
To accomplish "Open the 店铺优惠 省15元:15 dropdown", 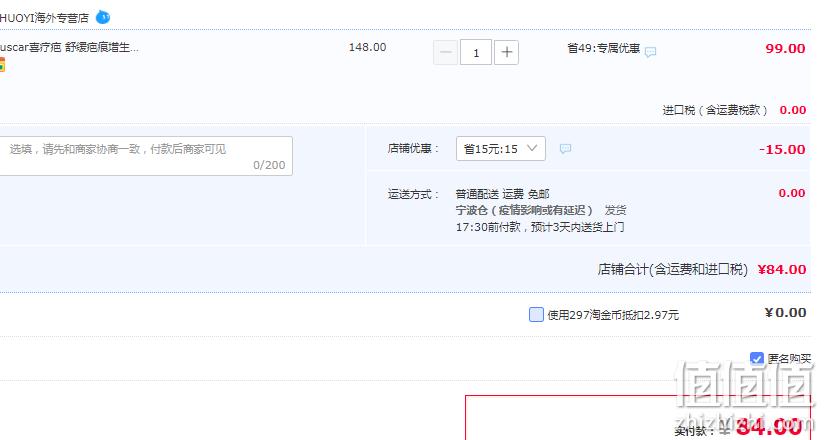I will pos(501,149).
